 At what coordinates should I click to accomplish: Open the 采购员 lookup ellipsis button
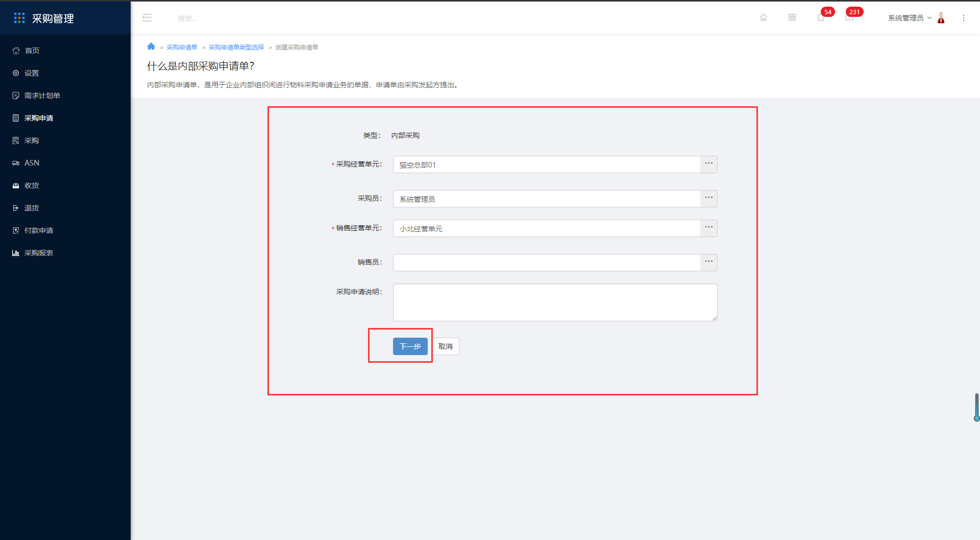coord(709,199)
